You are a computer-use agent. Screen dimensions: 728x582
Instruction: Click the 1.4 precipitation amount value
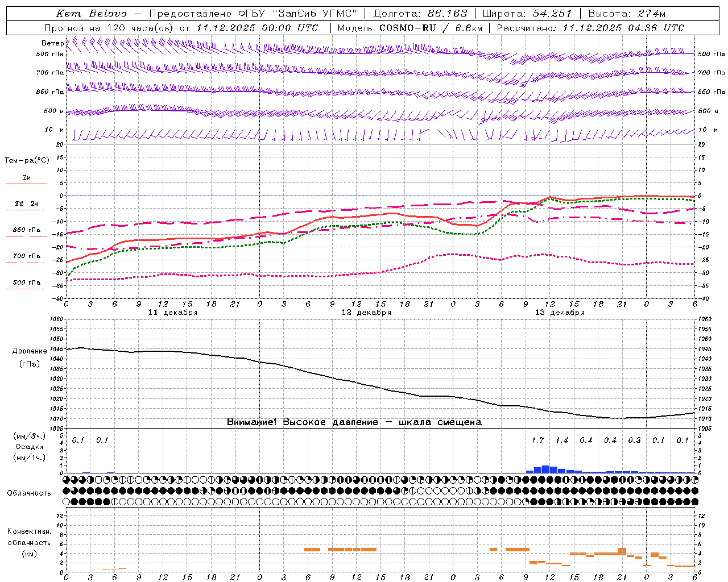click(x=562, y=440)
